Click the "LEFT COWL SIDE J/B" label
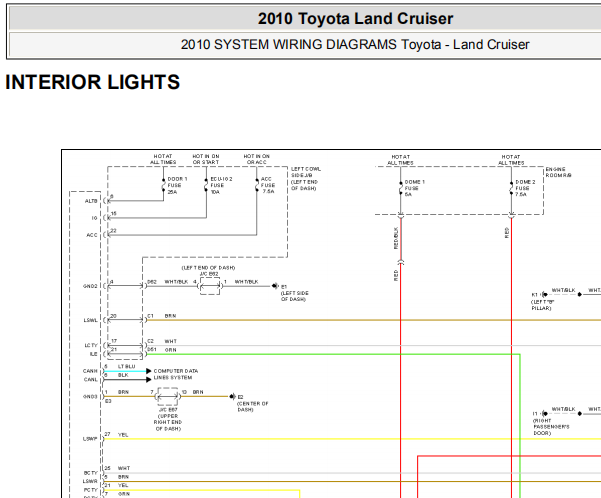 305,178
